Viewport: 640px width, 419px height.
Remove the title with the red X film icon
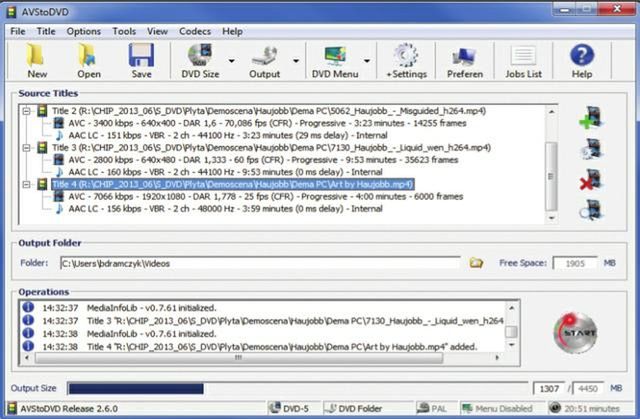591,180
